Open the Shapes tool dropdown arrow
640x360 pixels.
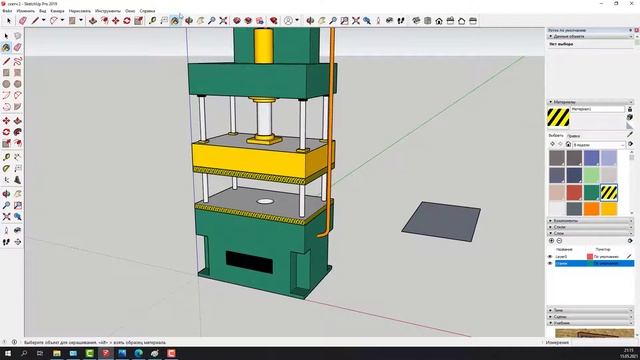81,20
